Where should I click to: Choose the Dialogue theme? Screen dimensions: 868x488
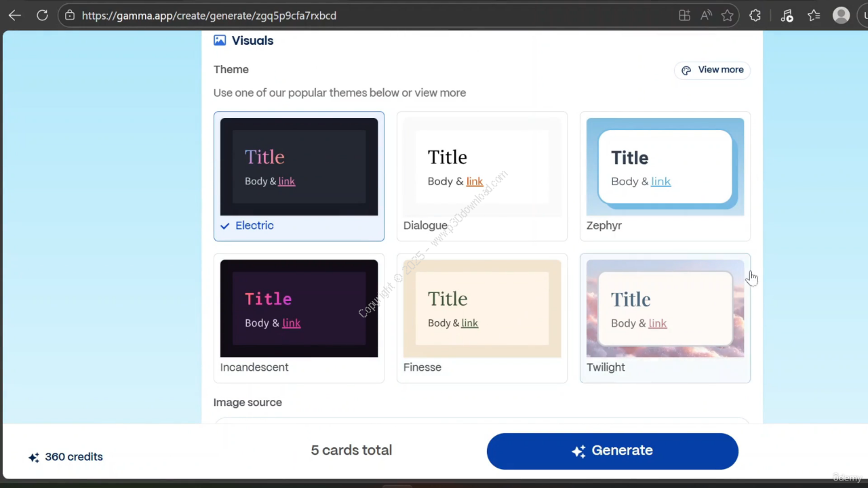[481, 176]
